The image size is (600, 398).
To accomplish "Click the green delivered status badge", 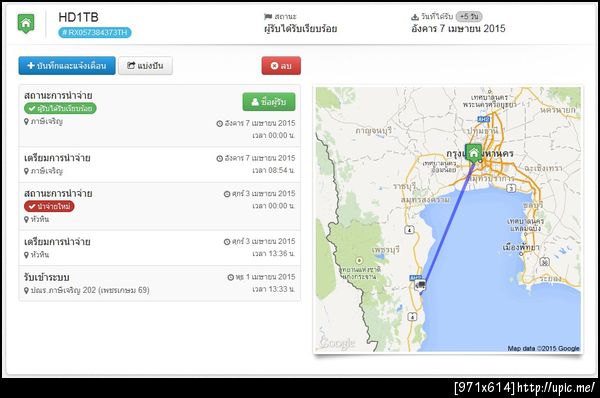I will (x=60, y=108).
